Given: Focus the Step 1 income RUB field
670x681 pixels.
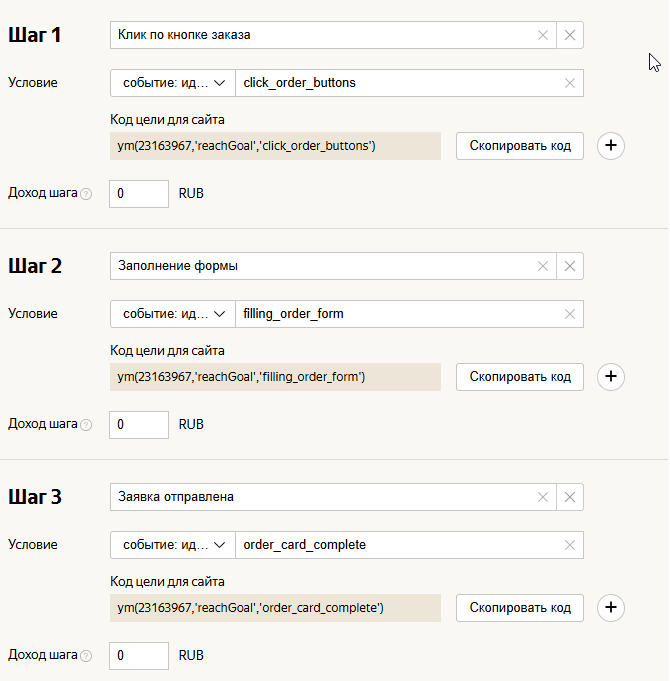Looking at the screenshot, I should tap(139, 194).
